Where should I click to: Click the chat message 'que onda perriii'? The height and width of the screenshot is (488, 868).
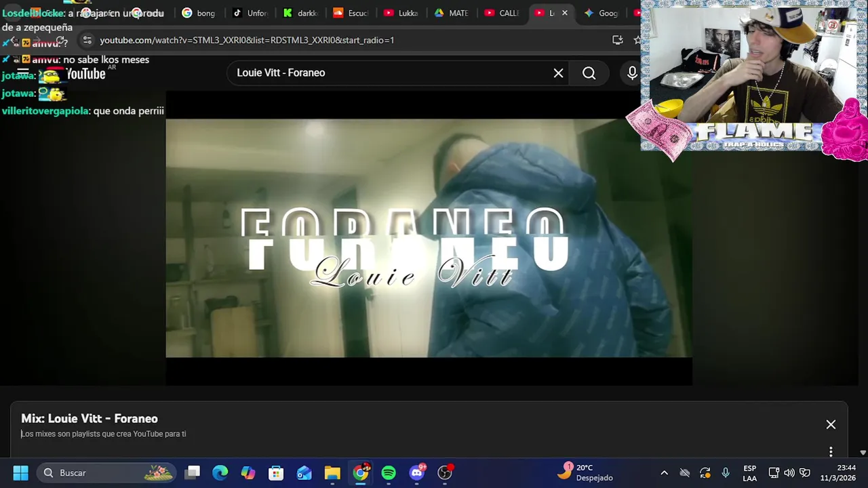point(128,111)
